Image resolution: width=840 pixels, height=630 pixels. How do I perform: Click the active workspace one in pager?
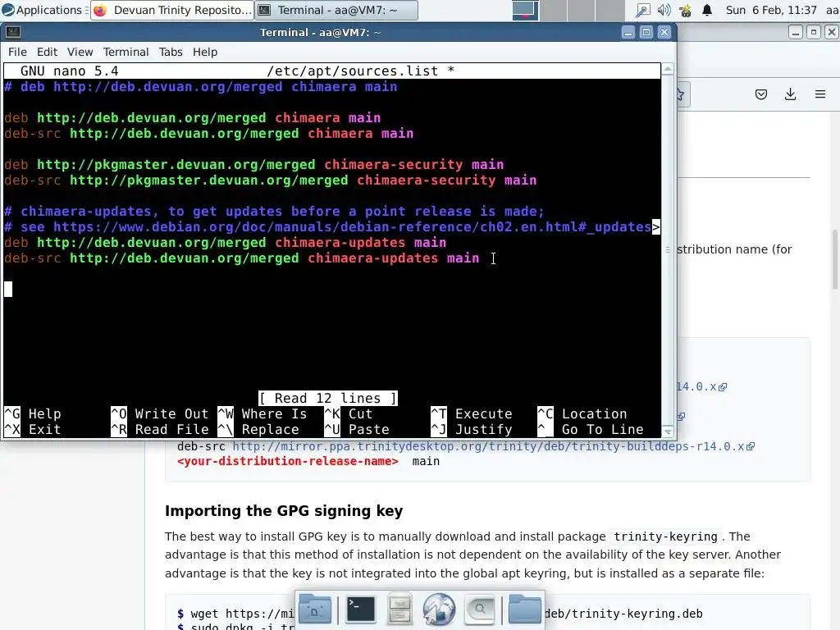click(x=525, y=10)
